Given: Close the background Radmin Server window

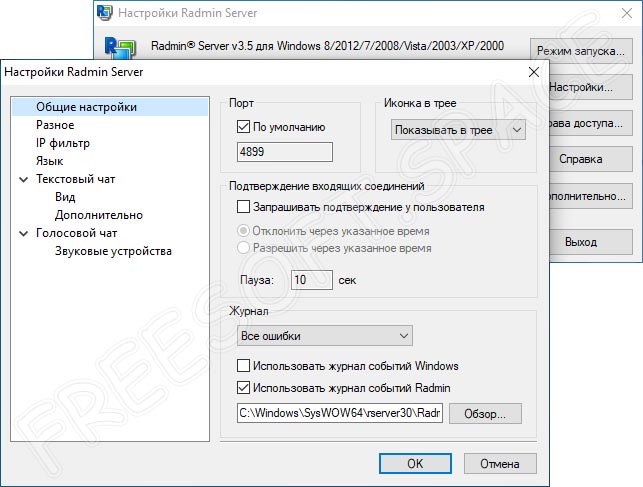Looking at the screenshot, I should [627, 13].
